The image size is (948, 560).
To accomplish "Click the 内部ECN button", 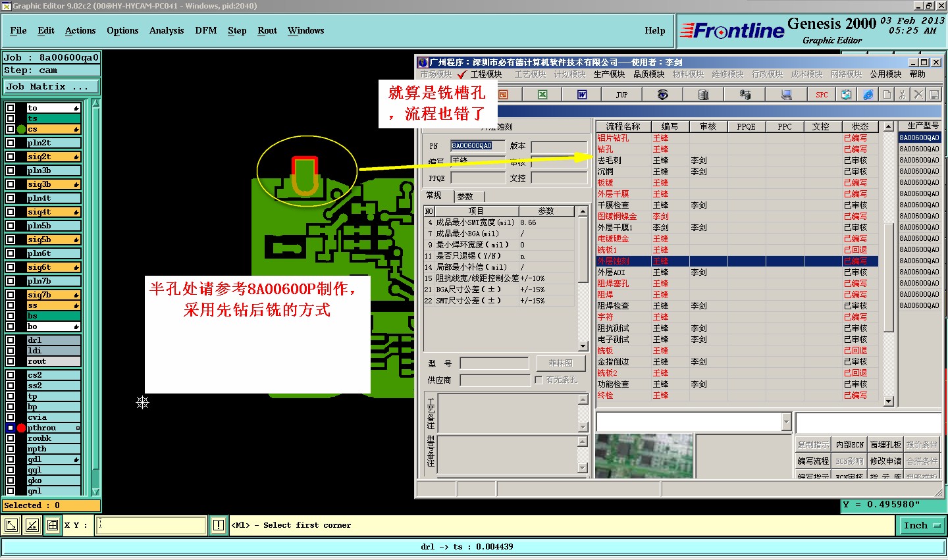I will tap(849, 444).
